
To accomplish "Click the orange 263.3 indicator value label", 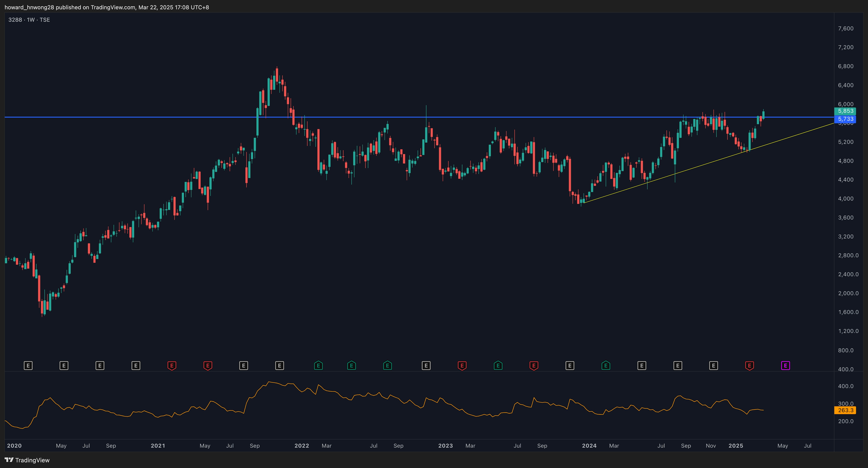I will (845, 410).
